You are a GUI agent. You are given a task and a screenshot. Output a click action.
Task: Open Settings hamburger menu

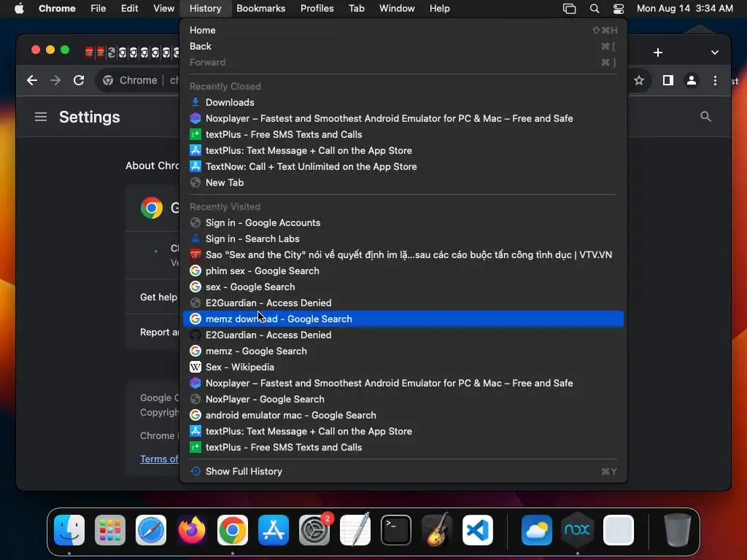coord(41,117)
